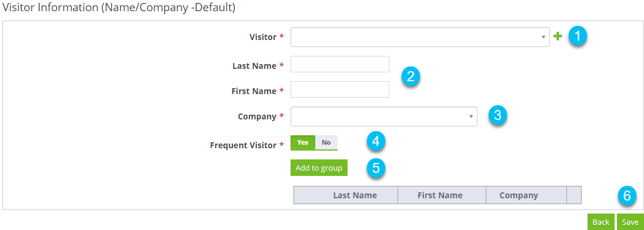This screenshot has height=230, width=644.
Task: Click the numbered callout 4 badge
Action: (376, 142)
